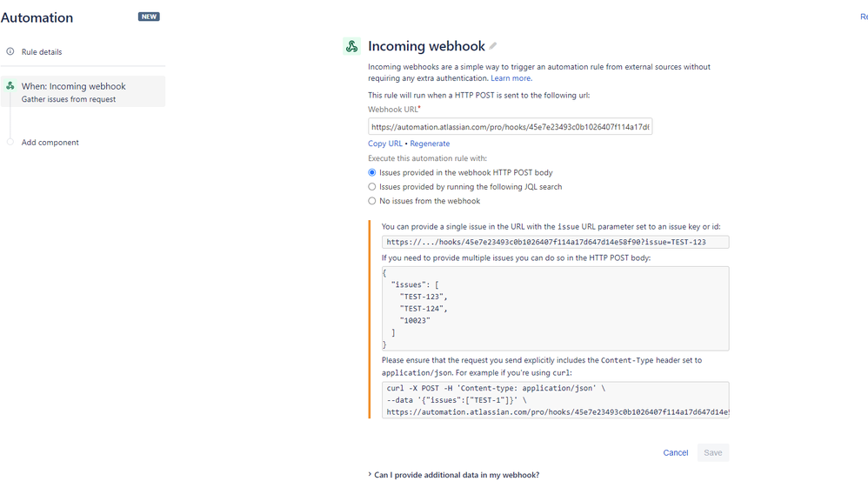Click the webhook icon in the sidebar trigger
Viewport: 868px width, 488px height.
click(x=10, y=86)
